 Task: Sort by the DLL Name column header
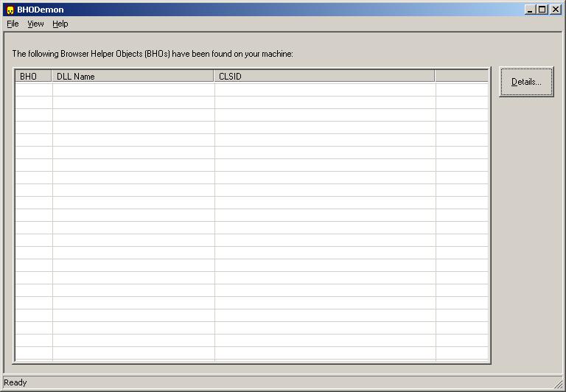pos(133,76)
